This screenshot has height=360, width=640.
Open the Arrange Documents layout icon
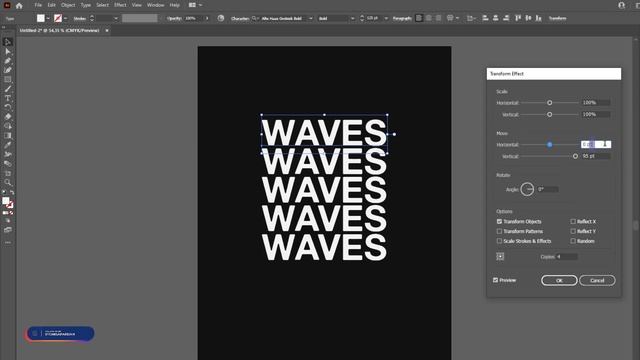(192, 5)
